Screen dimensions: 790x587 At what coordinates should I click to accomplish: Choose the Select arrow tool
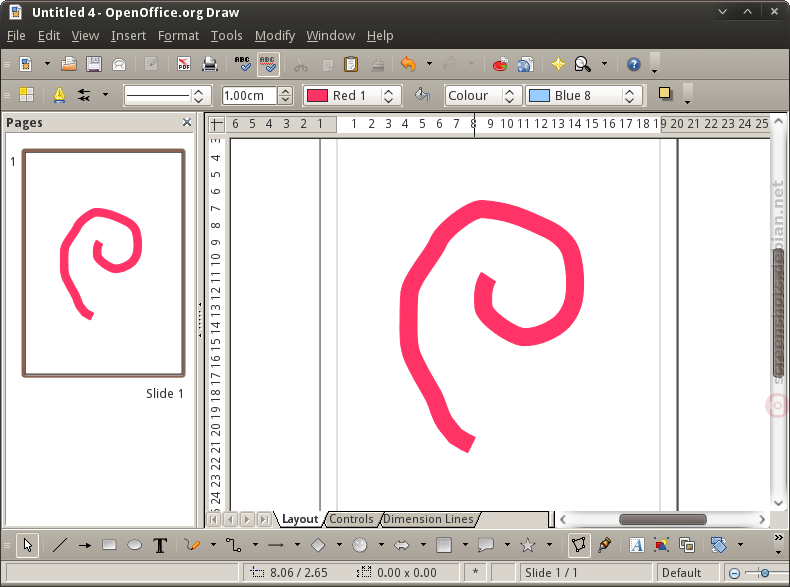pyautogui.click(x=28, y=545)
